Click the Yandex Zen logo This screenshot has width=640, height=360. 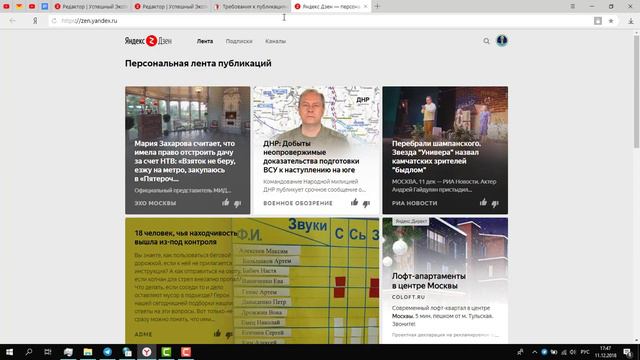(148, 41)
